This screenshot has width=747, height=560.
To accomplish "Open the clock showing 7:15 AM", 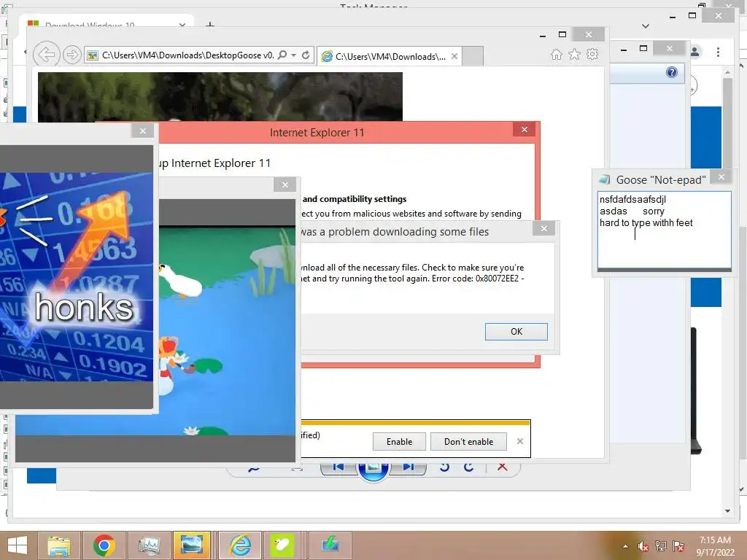I will [715, 546].
